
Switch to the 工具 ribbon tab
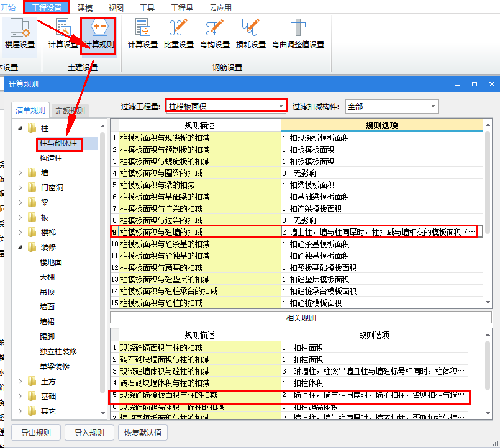point(147,7)
